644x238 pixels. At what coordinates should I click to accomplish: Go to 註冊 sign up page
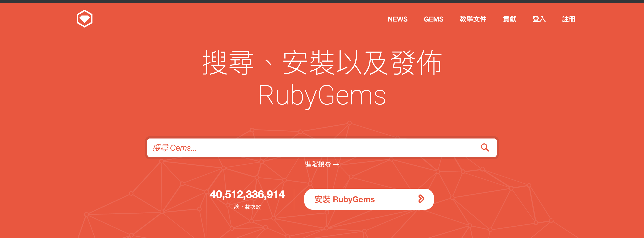pos(569,19)
